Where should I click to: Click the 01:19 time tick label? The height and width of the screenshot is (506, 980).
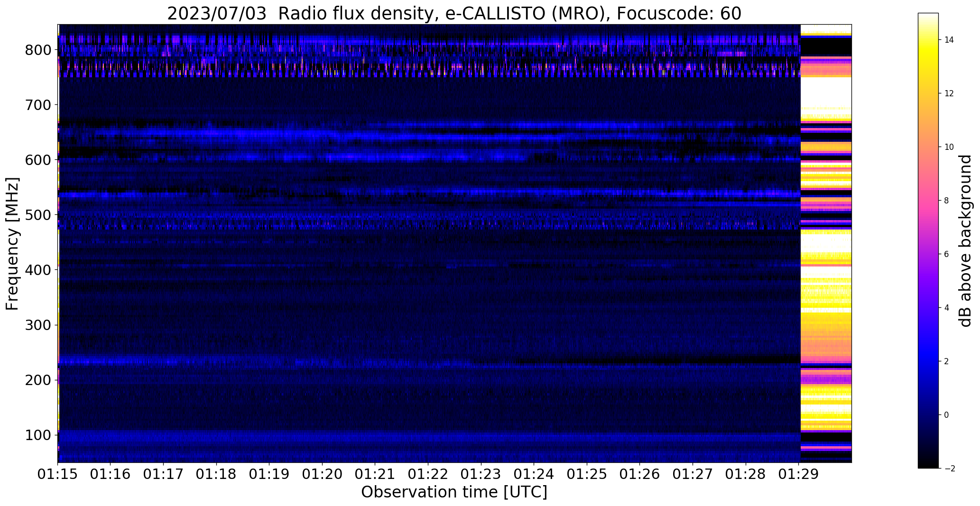[x=269, y=475]
